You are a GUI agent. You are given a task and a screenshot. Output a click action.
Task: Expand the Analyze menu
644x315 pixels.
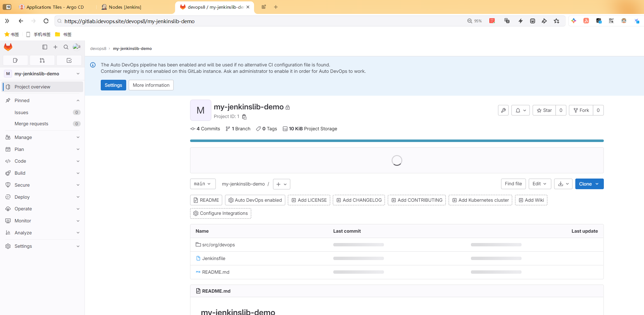pyautogui.click(x=42, y=233)
